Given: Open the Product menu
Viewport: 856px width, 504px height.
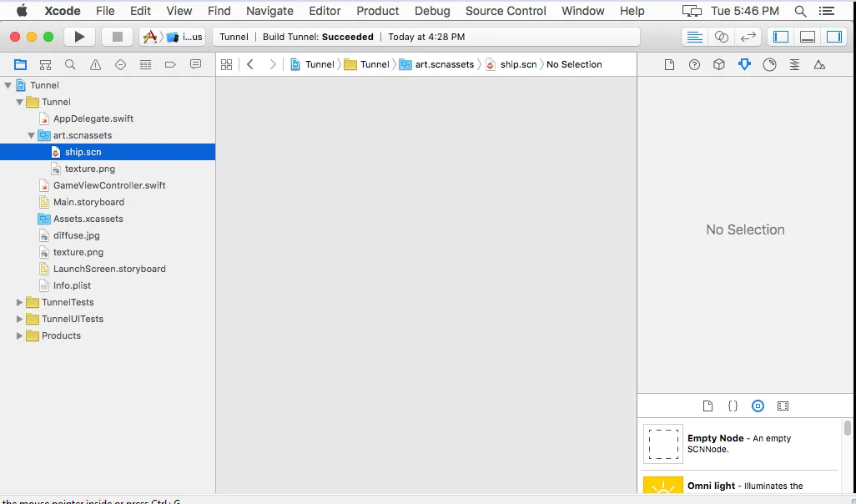Looking at the screenshot, I should [378, 11].
